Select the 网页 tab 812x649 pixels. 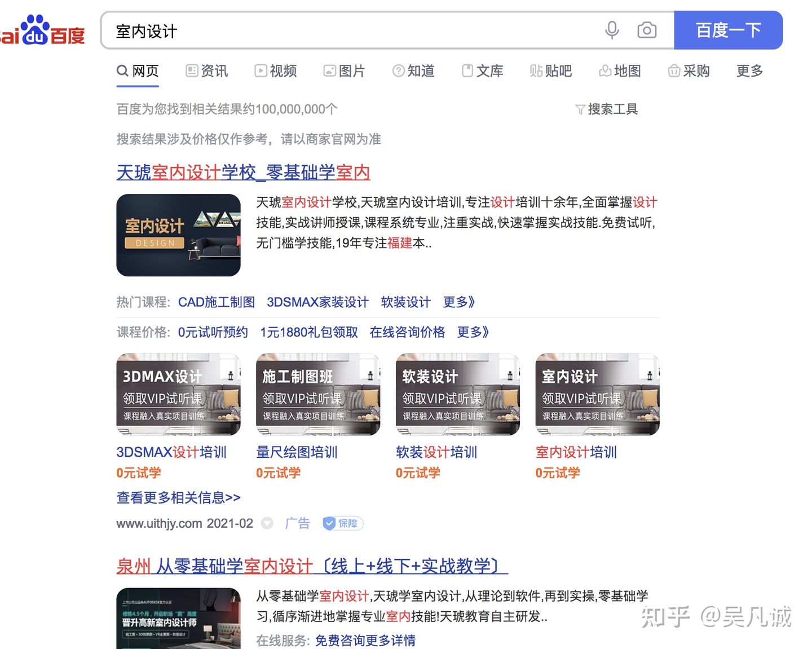138,71
